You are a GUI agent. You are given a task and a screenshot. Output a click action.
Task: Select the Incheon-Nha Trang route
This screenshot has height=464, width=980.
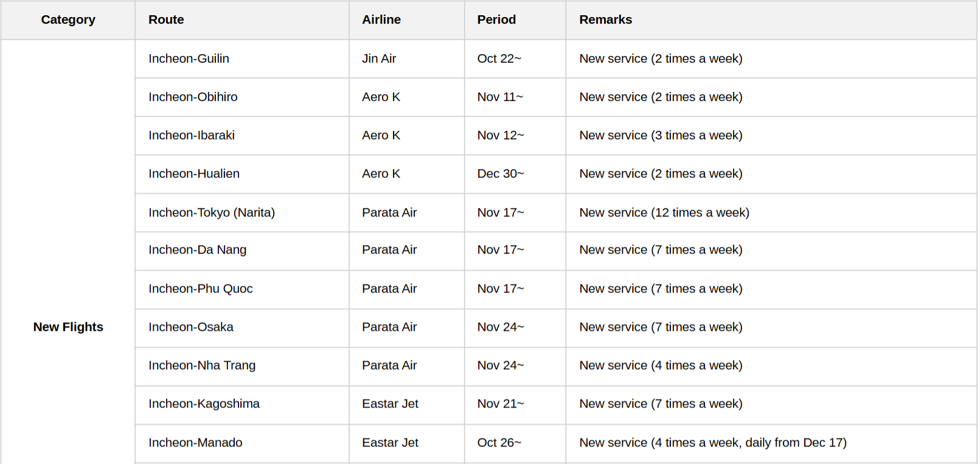click(x=201, y=365)
